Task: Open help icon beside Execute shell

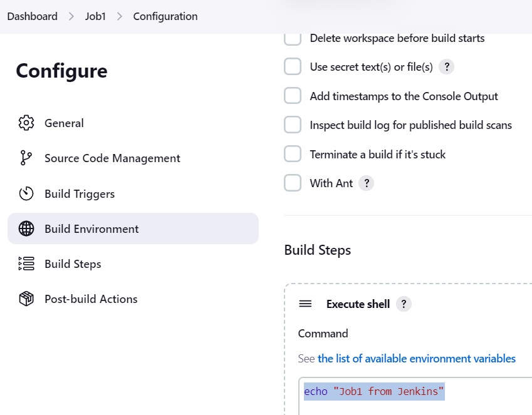Action: click(x=404, y=304)
